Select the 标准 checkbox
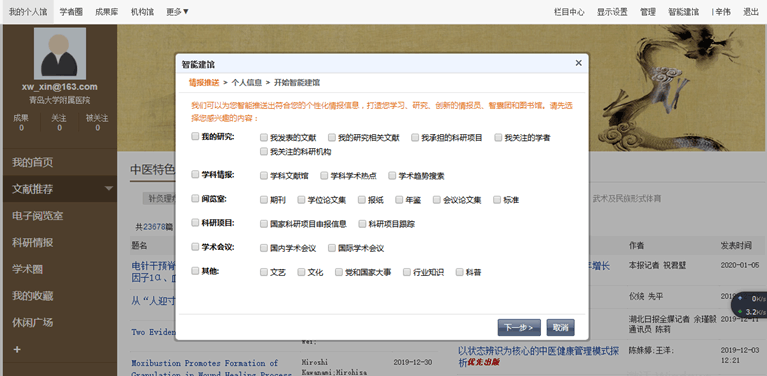767x376 pixels. coord(497,199)
